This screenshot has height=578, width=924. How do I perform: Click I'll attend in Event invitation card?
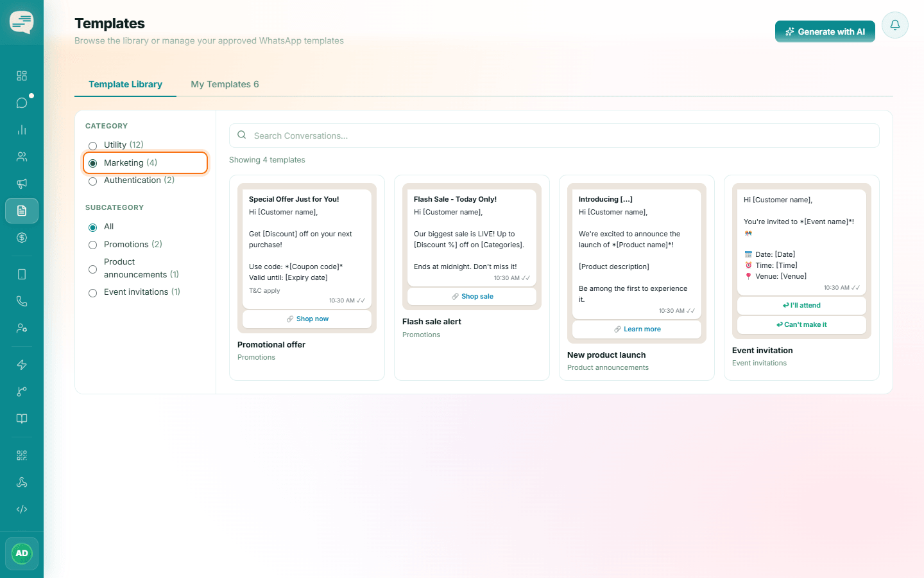801,305
